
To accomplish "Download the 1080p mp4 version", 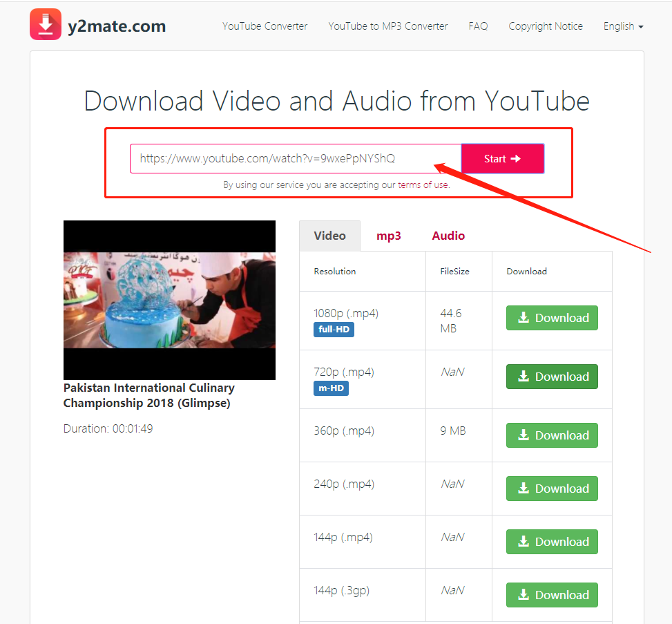I will coord(552,318).
